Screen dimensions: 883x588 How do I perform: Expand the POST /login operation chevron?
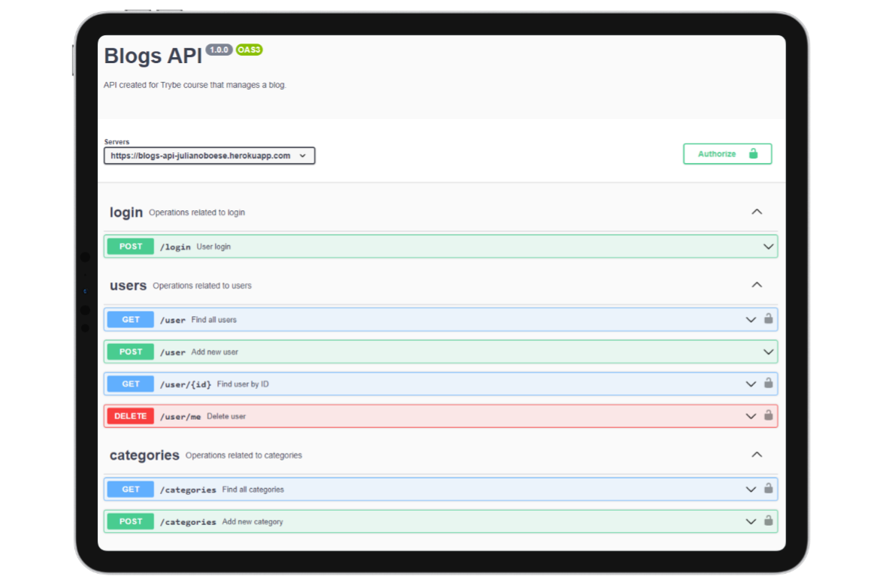click(768, 246)
